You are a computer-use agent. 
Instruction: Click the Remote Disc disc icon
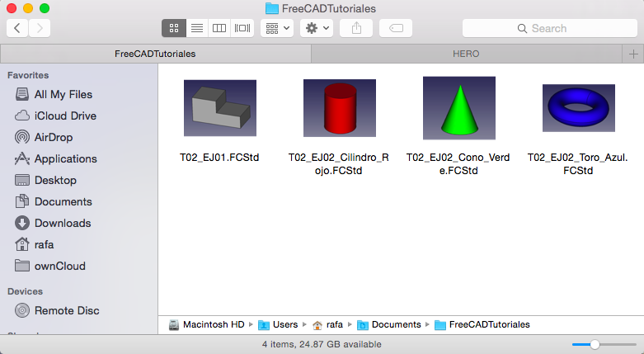click(22, 310)
